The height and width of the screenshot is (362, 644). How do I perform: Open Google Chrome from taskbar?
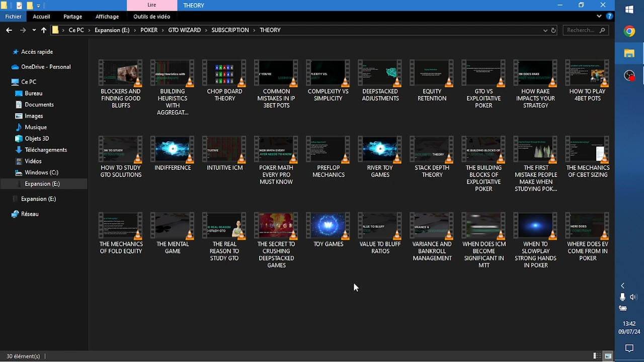(x=629, y=31)
